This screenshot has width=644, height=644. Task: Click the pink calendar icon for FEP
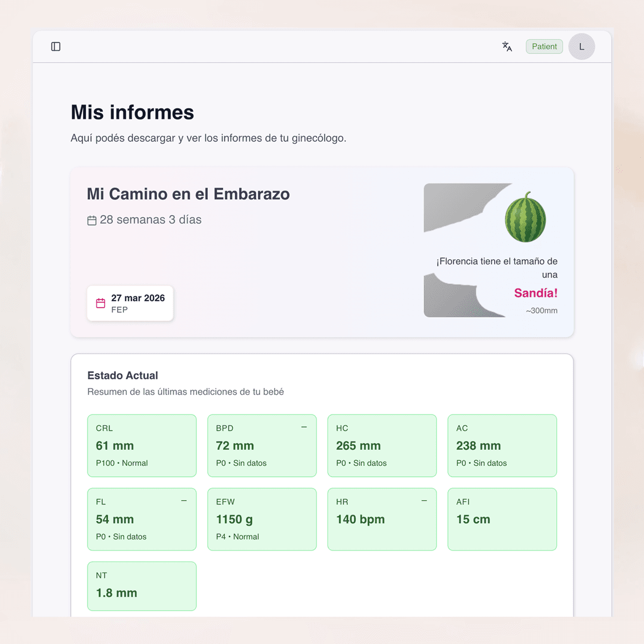(x=100, y=303)
